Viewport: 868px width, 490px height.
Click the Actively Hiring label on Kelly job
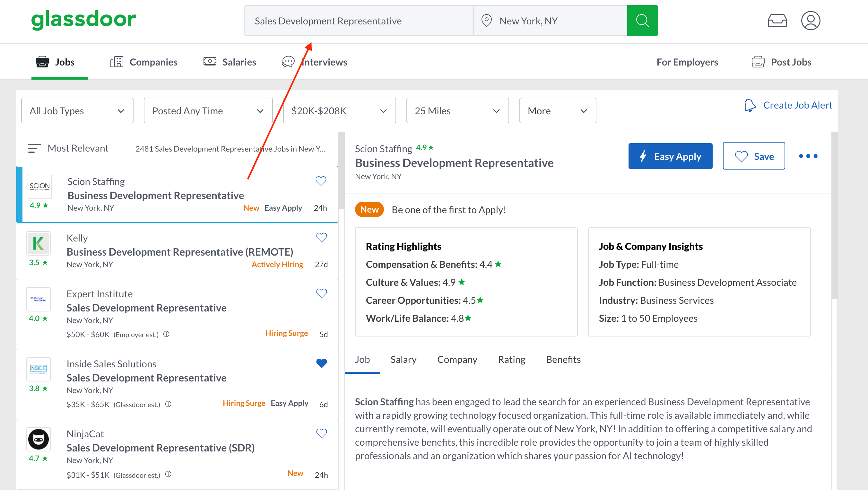277,264
